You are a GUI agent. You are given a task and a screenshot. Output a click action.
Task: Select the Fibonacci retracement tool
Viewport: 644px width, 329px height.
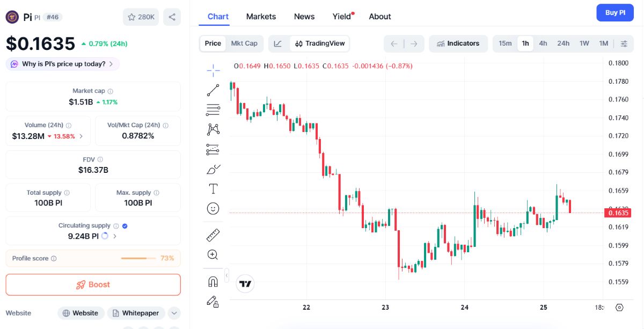(213, 109)
